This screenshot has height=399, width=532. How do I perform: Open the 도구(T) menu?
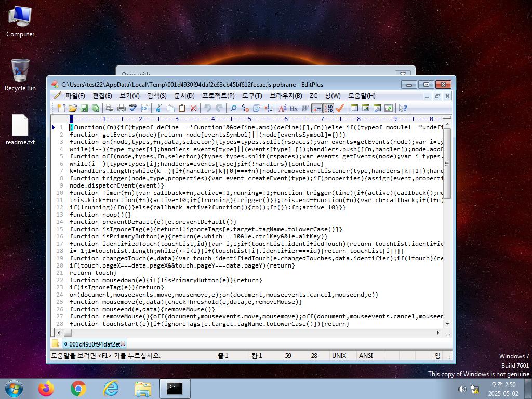pyautogui.click(x=252, y=96)
